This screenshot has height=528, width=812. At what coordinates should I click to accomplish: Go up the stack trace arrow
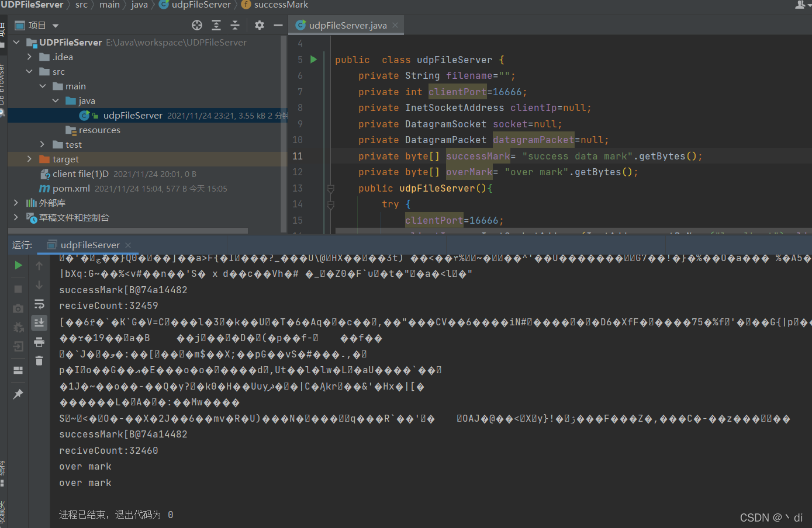39,266
